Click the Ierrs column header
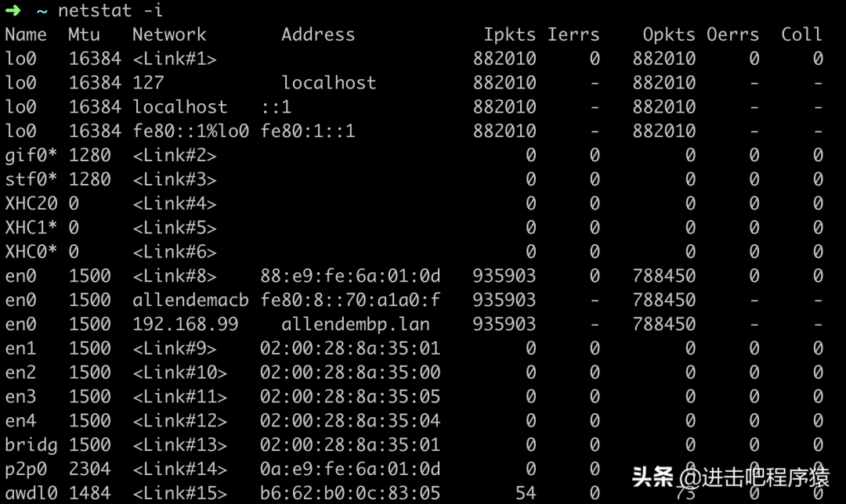This screenshot has width=846, height=504. 573,34
